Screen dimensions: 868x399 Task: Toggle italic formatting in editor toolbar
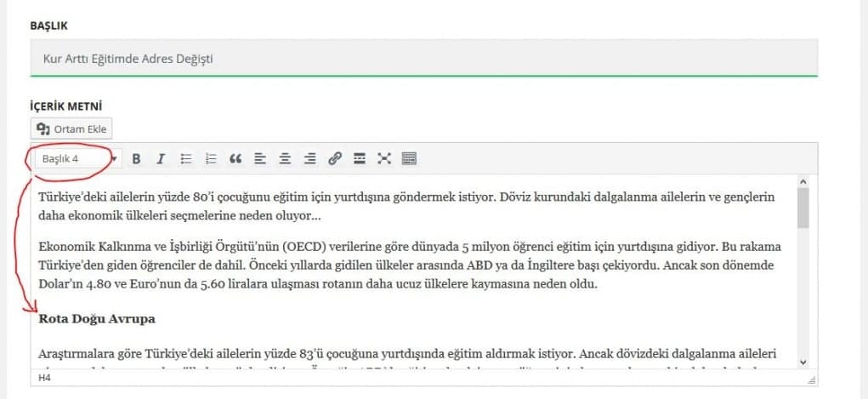161,159
